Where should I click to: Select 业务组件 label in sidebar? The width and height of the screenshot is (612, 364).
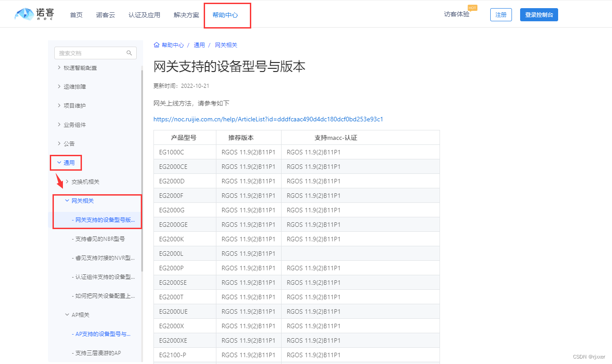pyautogui.click(x=75, y=125)
